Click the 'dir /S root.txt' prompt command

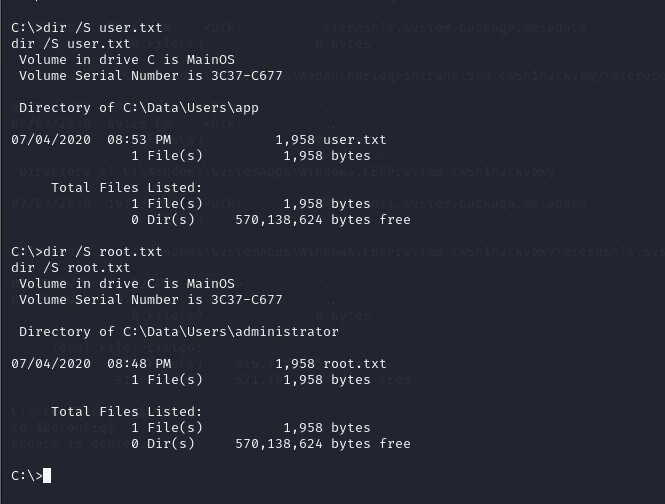click(x=103, y=252)
